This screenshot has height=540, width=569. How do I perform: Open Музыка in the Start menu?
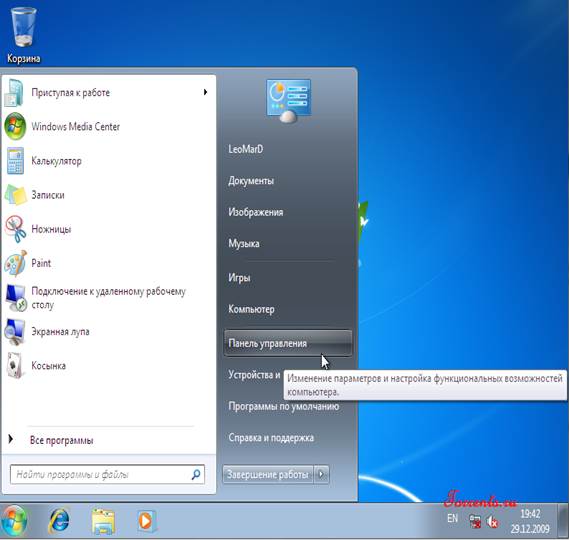(x=244, y=244)
